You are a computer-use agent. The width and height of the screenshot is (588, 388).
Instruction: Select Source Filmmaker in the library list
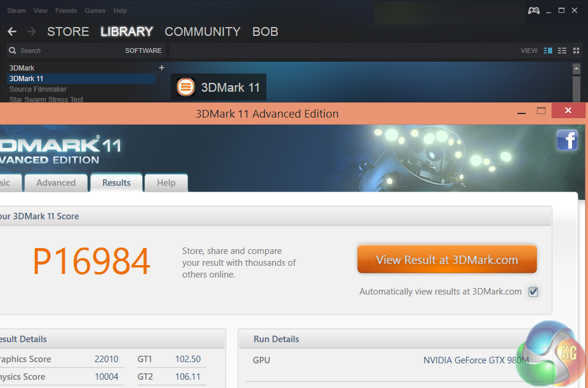tap(38, 89)
